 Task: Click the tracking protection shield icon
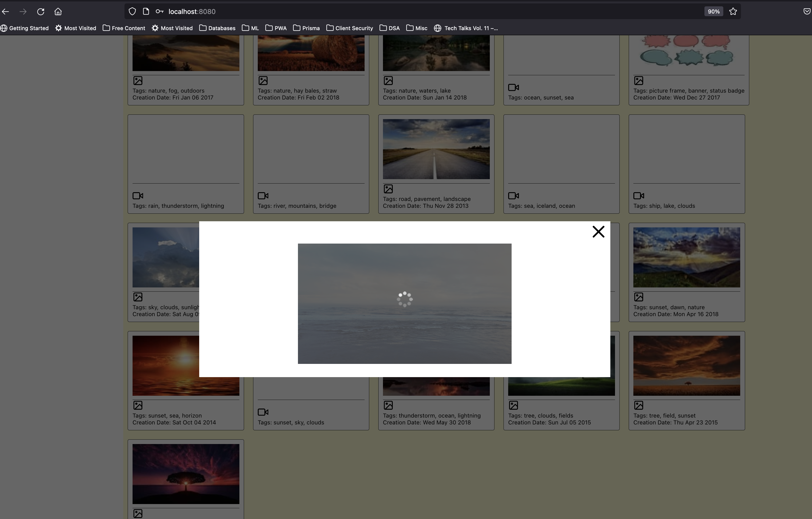[x=132, y=12]
